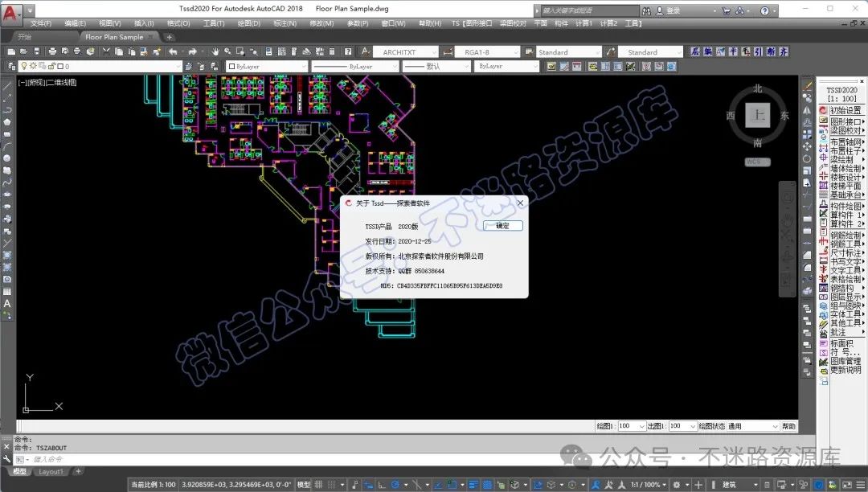868x492 pixels.
Task: Click the Save toolbar icon
Action: [36, 51]
